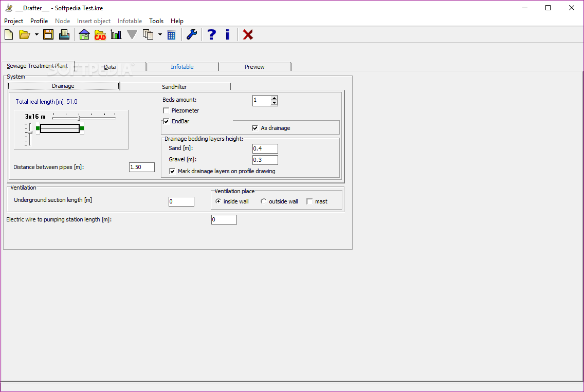Screen dimensions: 584x392
Task: Open settings with the blue wrench icon
Action: (x=191, y=34)
